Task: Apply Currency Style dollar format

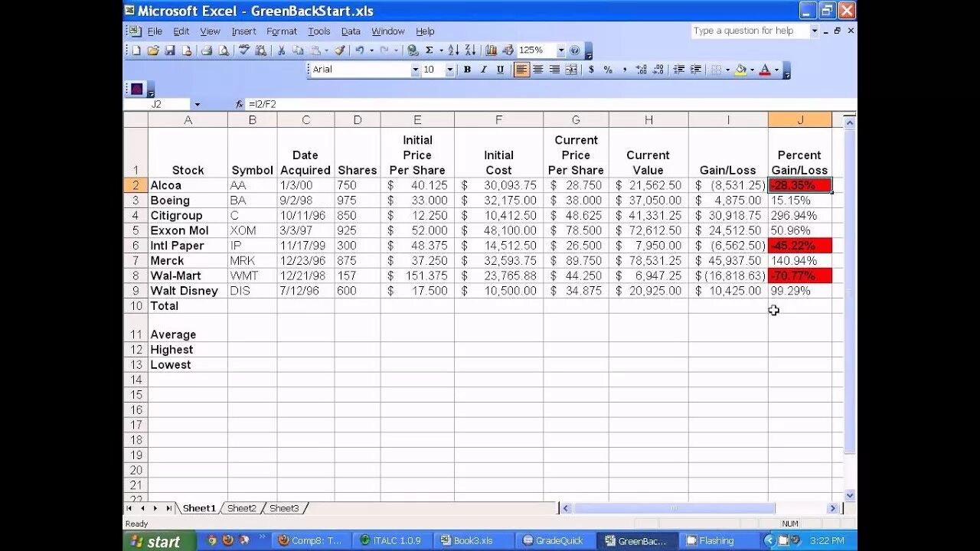Action: pyautogui.click(x=591, y=70)
